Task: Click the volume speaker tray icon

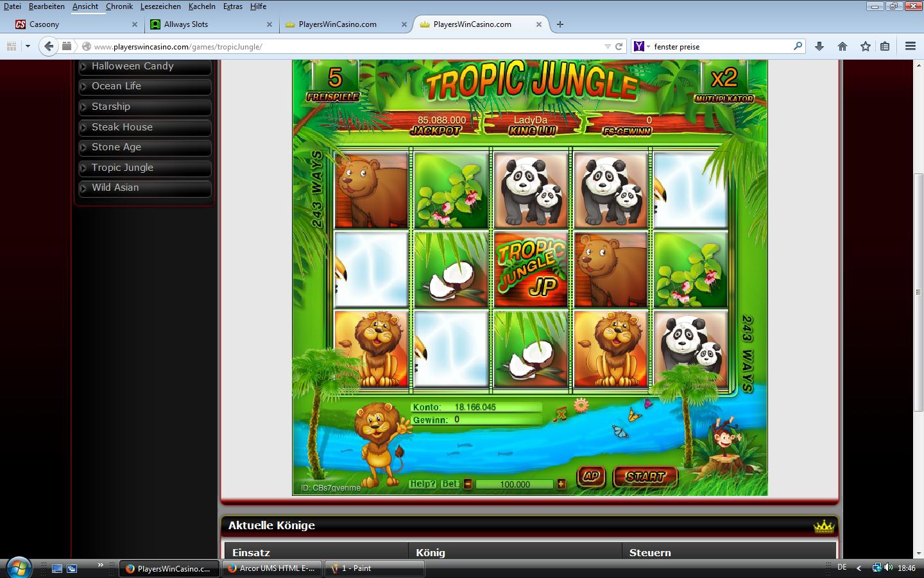Action: (x=889, y=568)
